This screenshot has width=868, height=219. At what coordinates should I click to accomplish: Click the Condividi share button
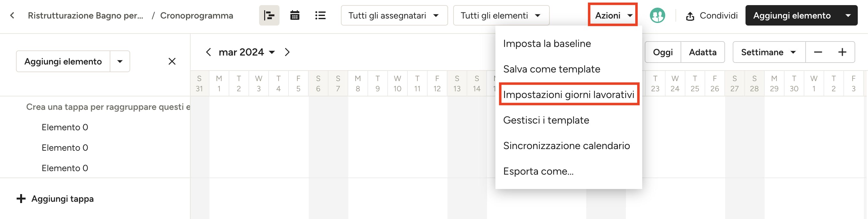pos(712,15)
